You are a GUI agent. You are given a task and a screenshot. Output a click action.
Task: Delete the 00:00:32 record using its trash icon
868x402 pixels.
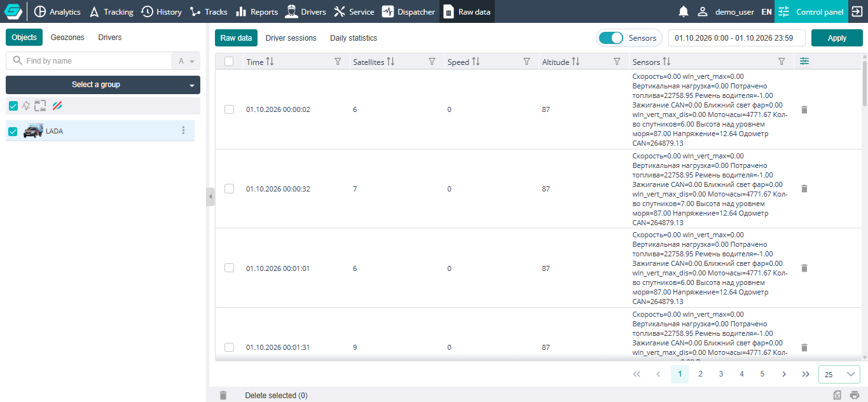point(804,189)
